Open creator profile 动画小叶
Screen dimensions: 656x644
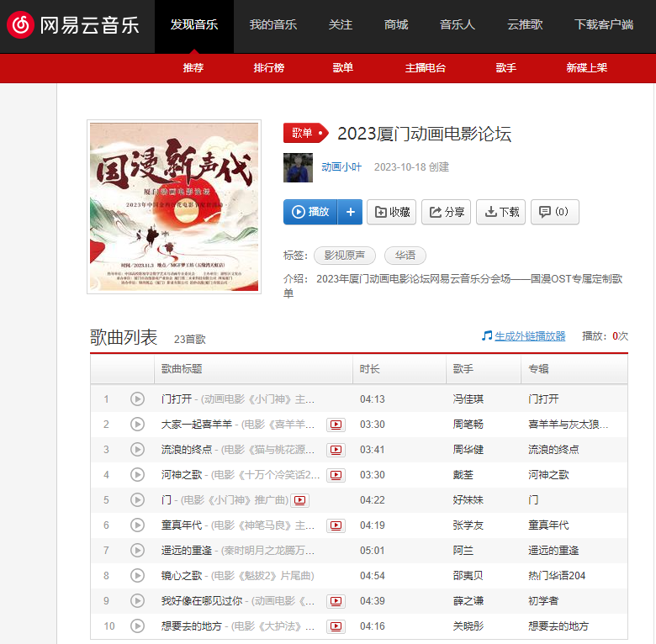tap(341, 167)
